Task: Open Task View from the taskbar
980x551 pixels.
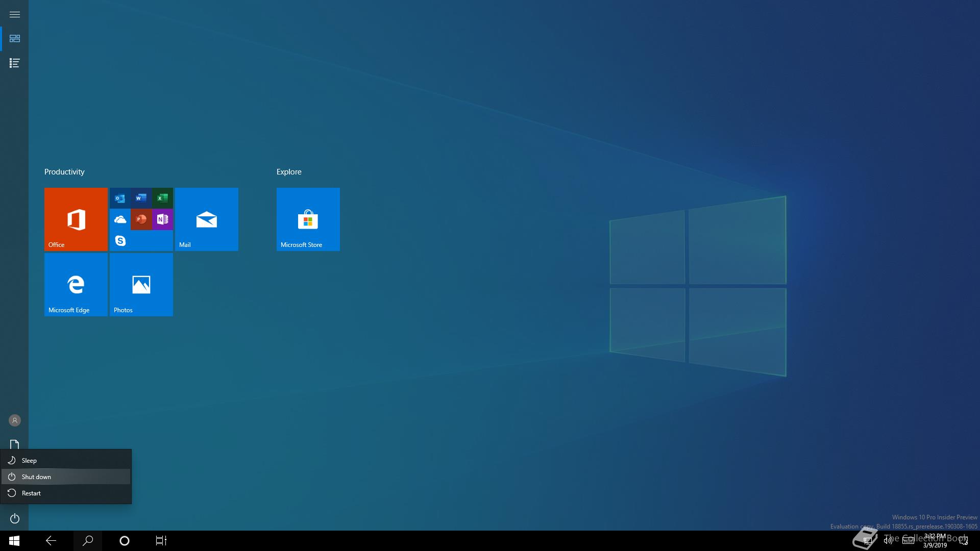Action: [161, 541]
